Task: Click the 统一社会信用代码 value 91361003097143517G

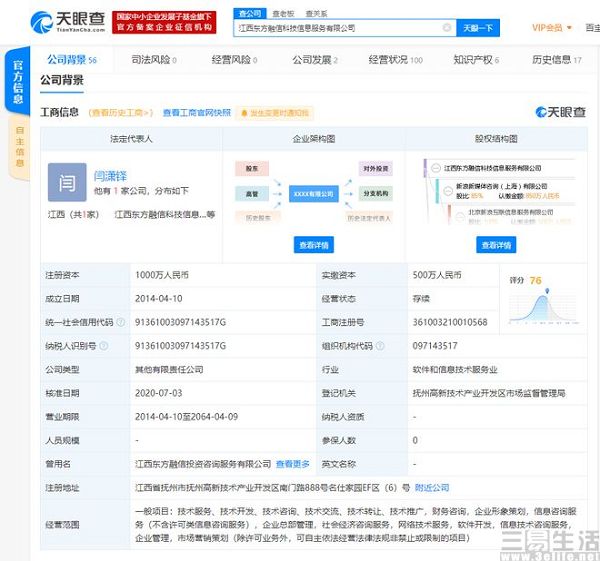Action: [x=181, y=322]
